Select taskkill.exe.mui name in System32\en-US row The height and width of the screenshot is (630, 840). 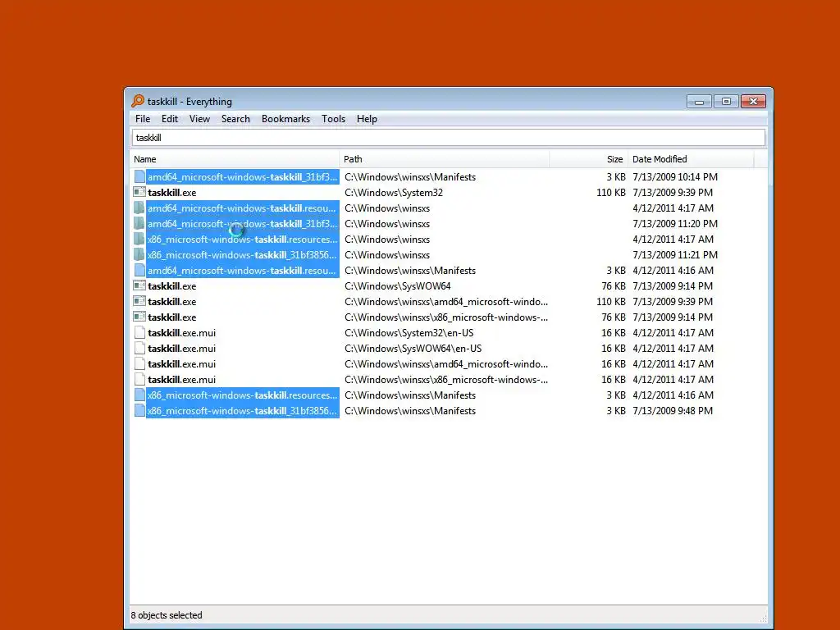click(181, 333)
